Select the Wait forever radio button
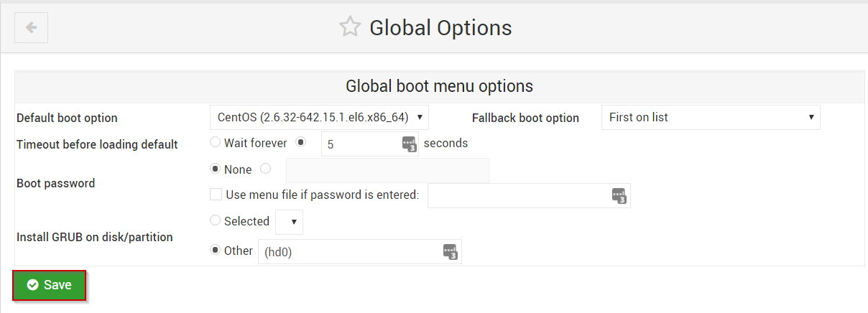 215,142
